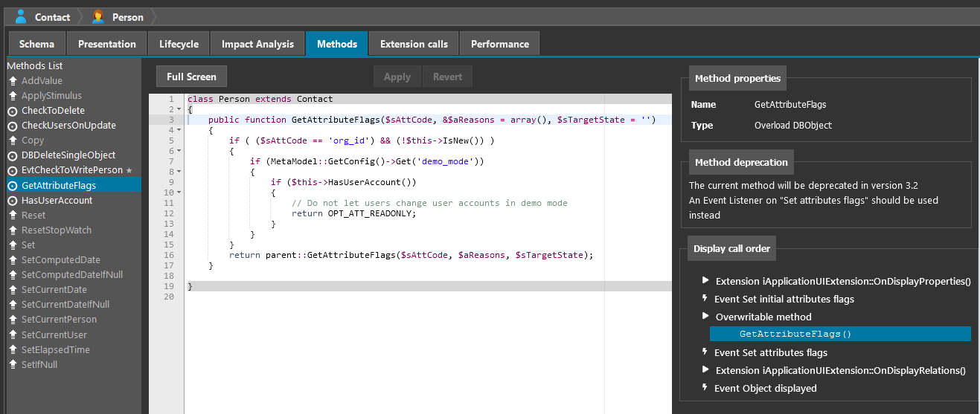
Task: Click the Contact class icon in breadcrumb
Action: (x=21, y=16)
